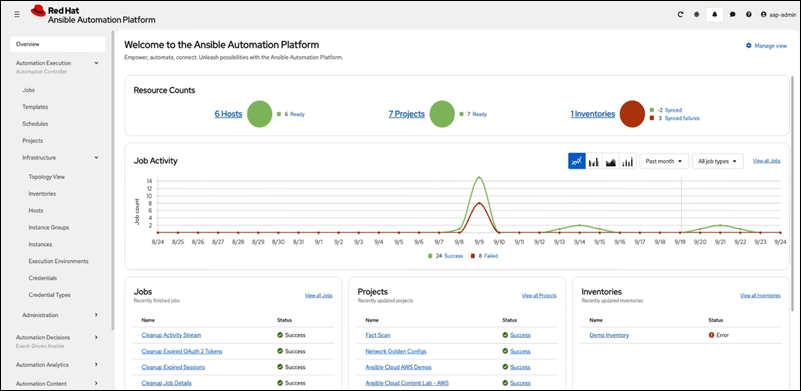Open Schedules in sidebar
The height and width of the screenshot is (391, 801).
point(35,124)
